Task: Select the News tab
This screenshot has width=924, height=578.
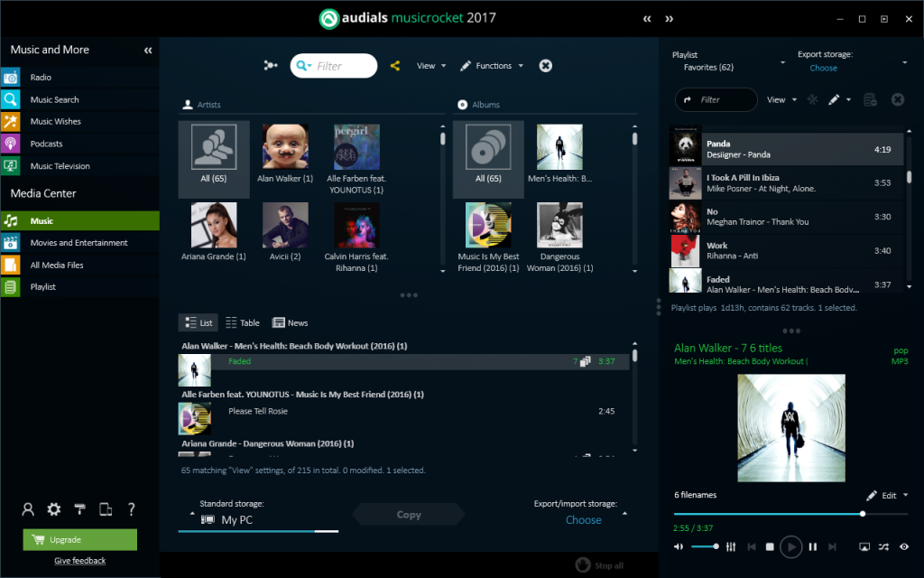Action: (x=290, y=322)
